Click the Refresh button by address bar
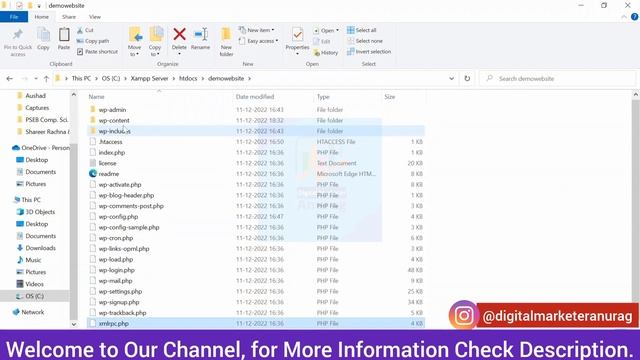The width and height of the screenshot is (640, 360). [467, 78]
